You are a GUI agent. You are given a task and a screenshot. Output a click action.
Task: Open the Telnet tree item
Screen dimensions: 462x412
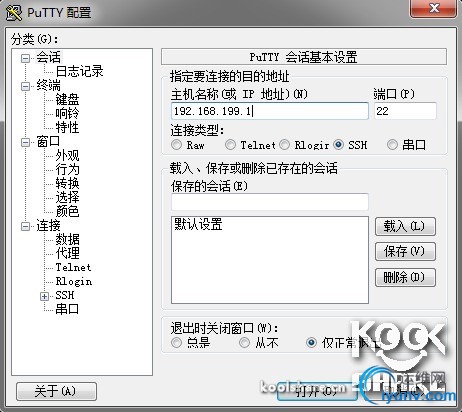click(x=73, y=267)
